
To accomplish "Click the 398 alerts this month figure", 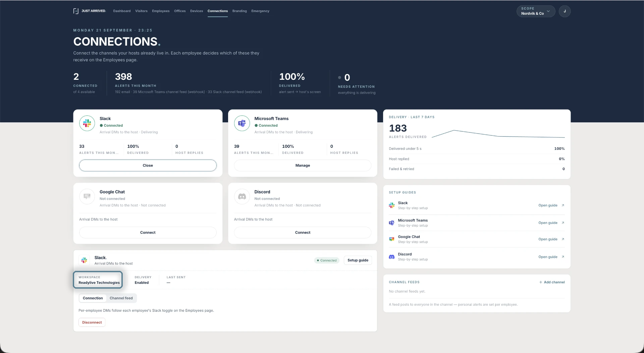I will 123,77.
